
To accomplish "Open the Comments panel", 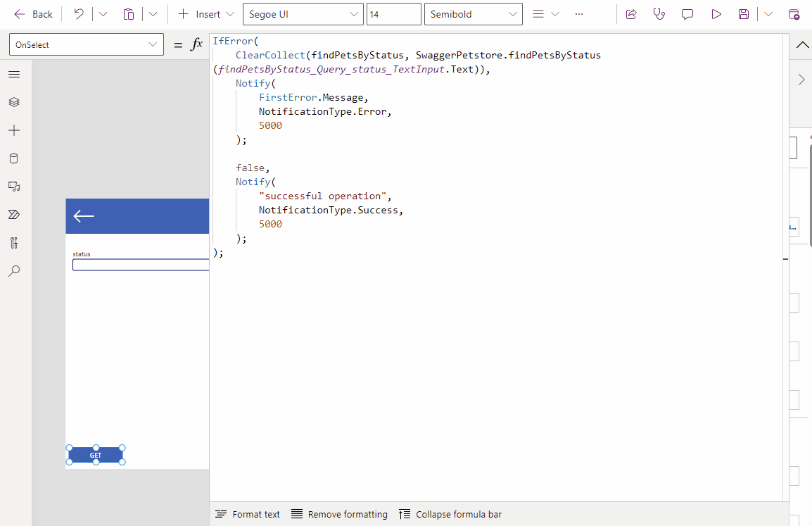I will click(x=687, y=13).
